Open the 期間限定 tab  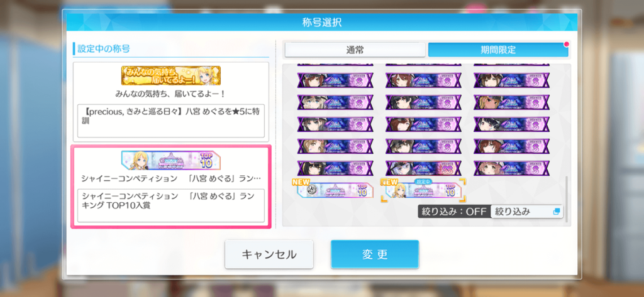498,50
